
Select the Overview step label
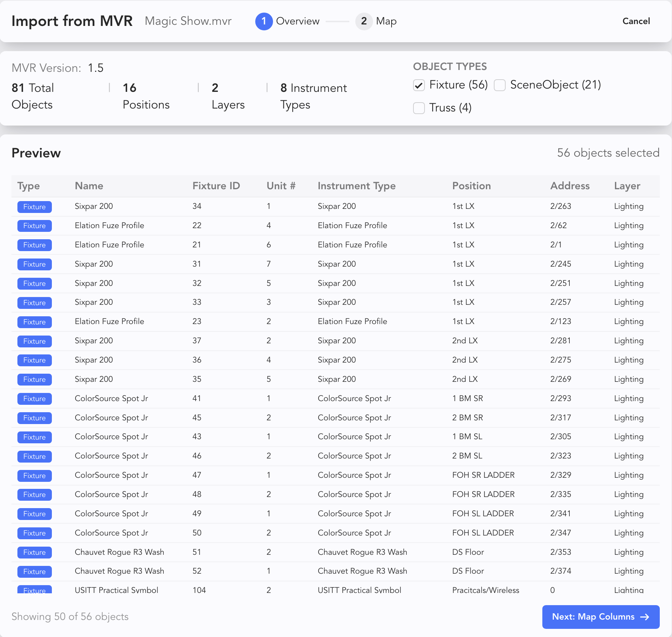pos(297,21)
